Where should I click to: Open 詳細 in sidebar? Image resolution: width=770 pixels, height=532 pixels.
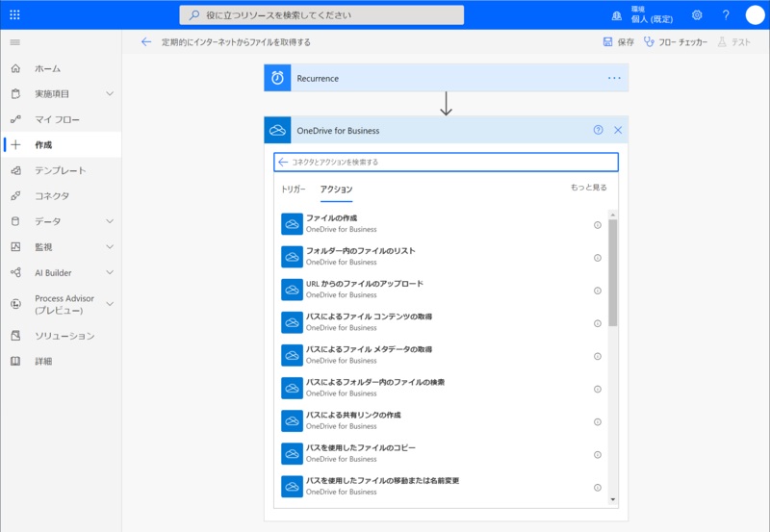click(43, 361)
